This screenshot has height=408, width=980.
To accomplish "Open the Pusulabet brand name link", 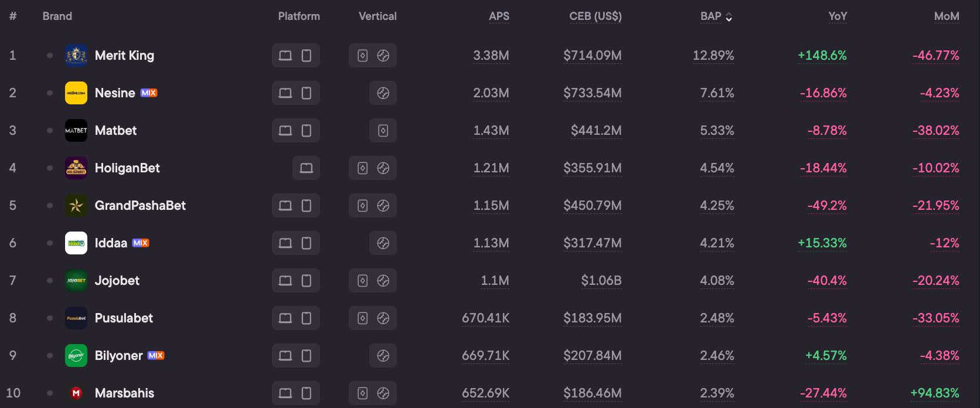I will tap(124, 318).
